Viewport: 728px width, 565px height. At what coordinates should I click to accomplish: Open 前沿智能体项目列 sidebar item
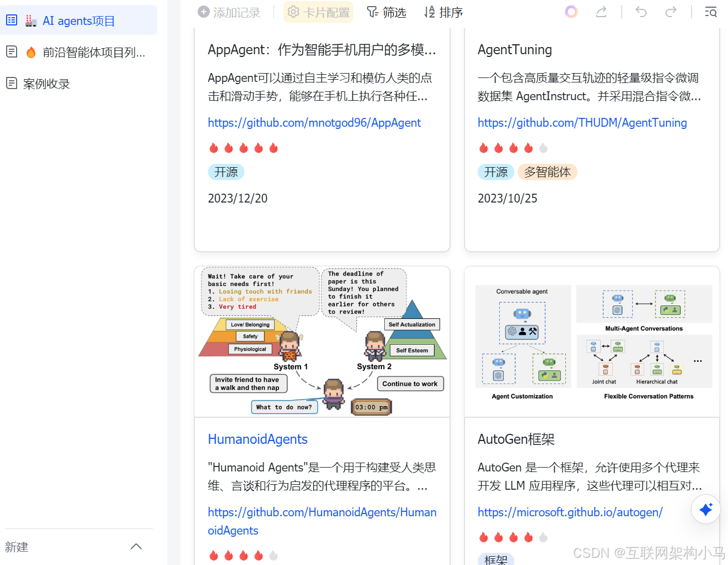click(x=78, y=52)
